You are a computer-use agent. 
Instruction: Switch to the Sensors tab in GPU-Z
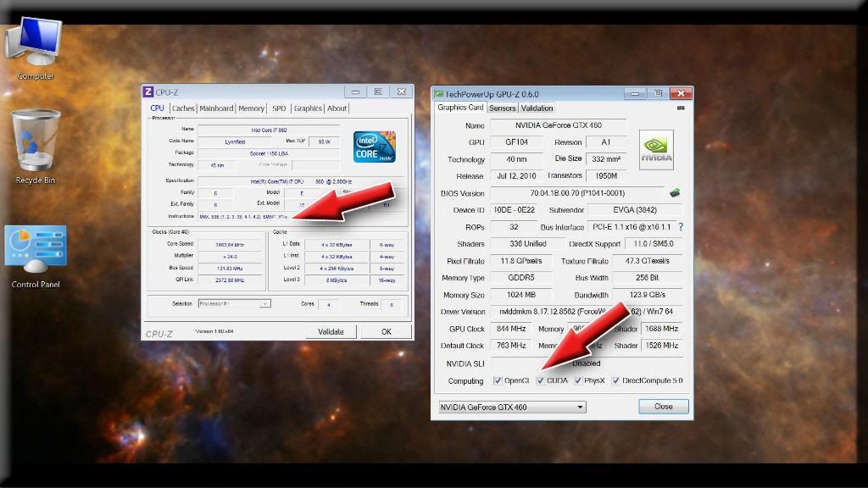502,108
